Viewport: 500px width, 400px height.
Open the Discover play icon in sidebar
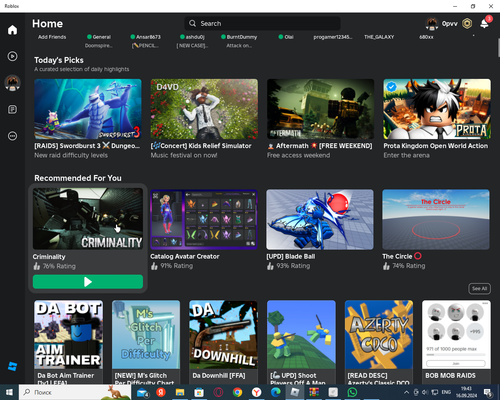coord(12,56)
